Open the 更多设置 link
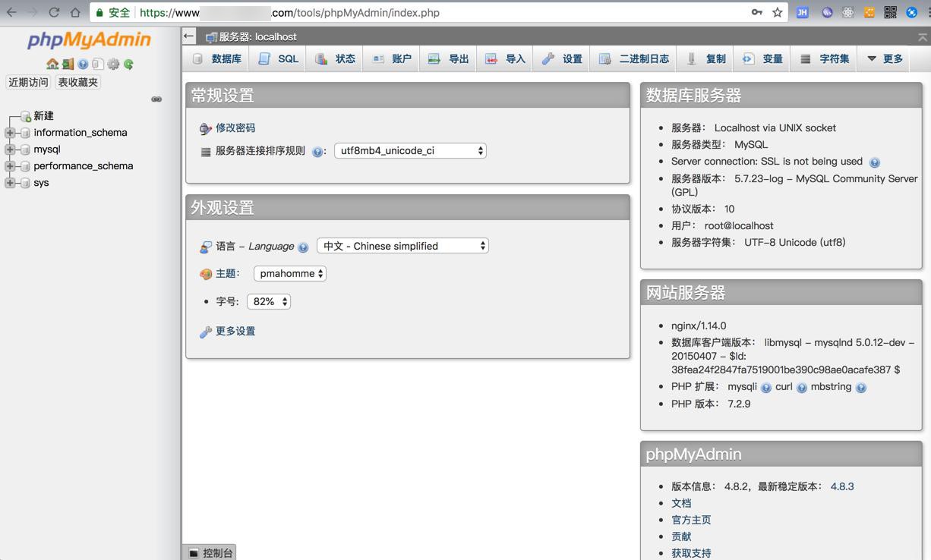This screenshot has width=931, height=560. click(235, 332)
